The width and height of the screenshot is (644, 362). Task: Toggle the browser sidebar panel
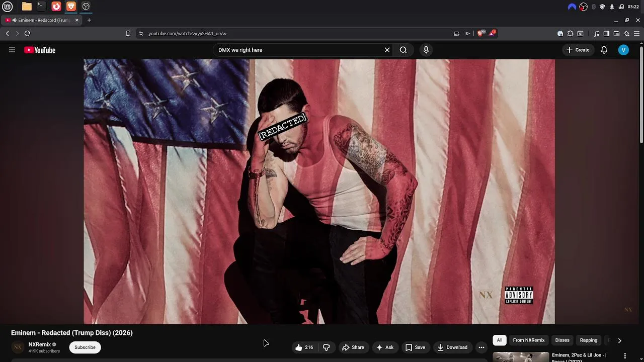tap(606, 34)
